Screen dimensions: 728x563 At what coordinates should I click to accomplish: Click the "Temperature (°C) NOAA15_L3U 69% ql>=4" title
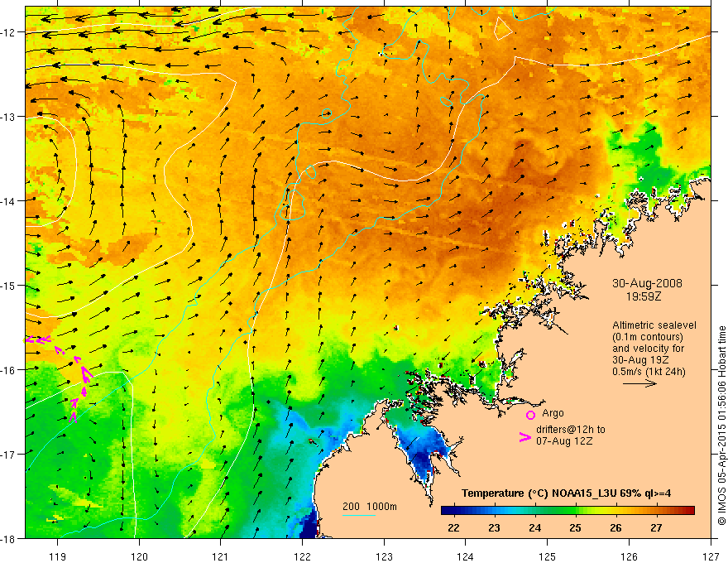tap(566, 493)
